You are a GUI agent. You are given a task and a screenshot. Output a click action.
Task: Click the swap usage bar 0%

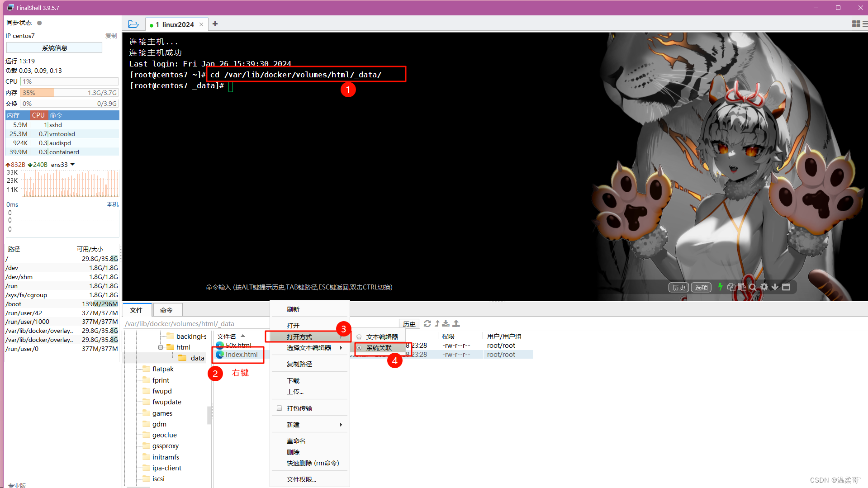69,104
